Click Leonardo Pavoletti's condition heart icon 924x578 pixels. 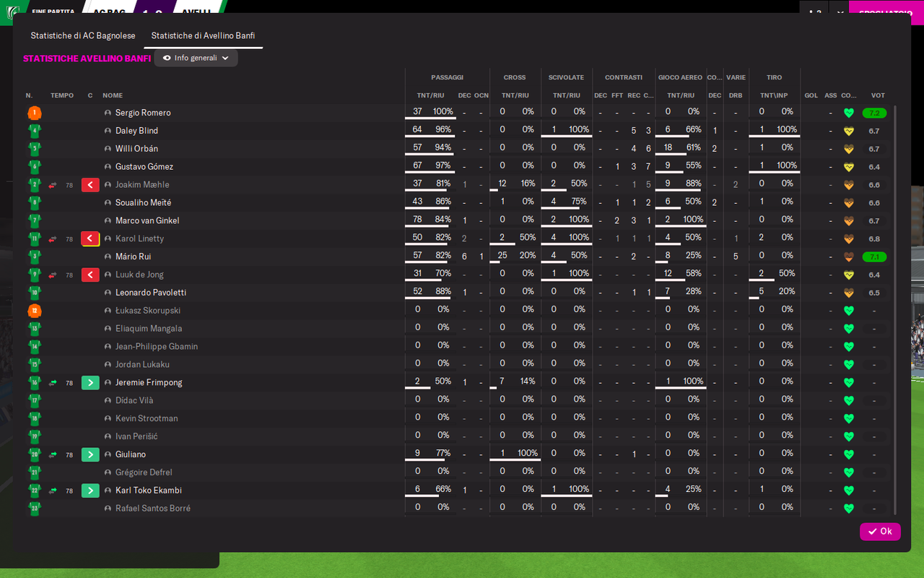[849, 293]
